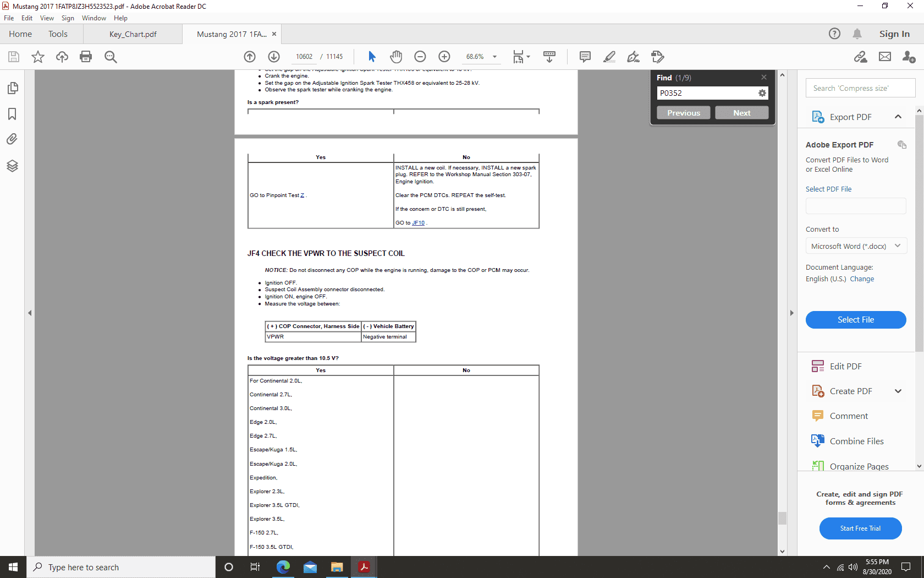This screenshot has height=578, width=924.
Task: Click the upload to cloud icon
Action: [x=62, y=57]
